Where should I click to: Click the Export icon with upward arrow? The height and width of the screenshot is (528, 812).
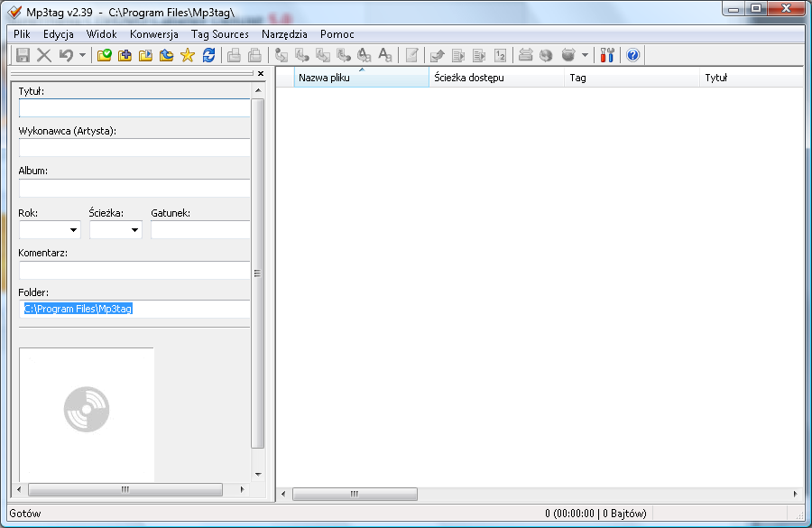pos(438,55)
